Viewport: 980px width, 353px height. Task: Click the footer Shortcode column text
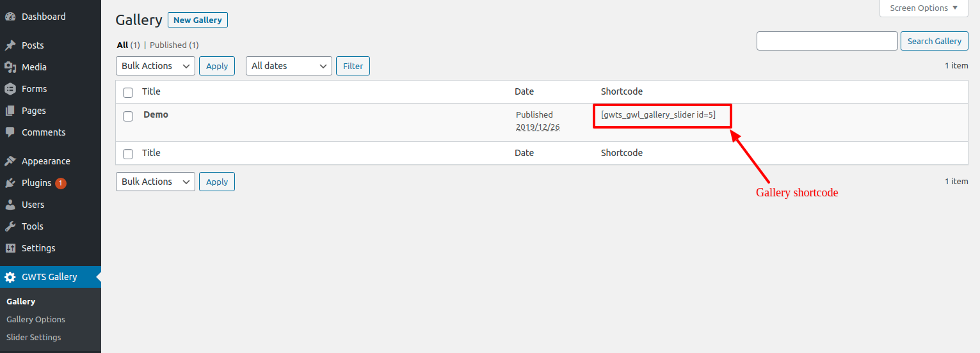point(622,153)
